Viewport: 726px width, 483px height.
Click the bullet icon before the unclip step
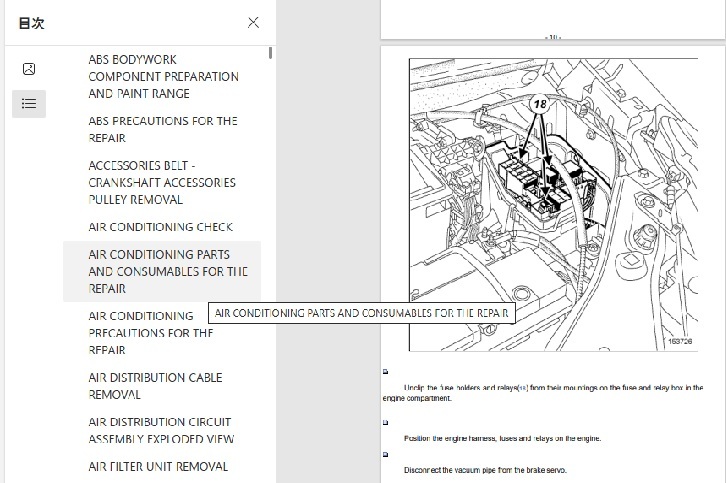[x=385, y=371]
